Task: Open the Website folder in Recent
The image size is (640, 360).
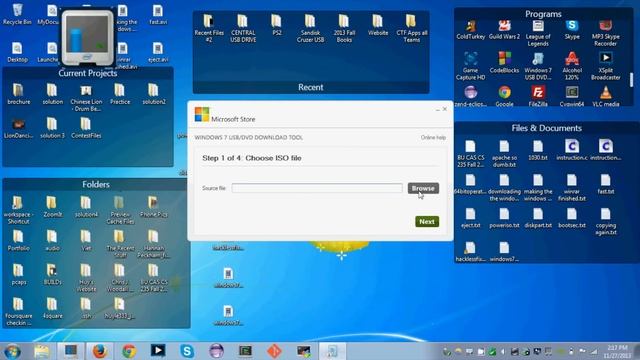Action: (378, 25)
